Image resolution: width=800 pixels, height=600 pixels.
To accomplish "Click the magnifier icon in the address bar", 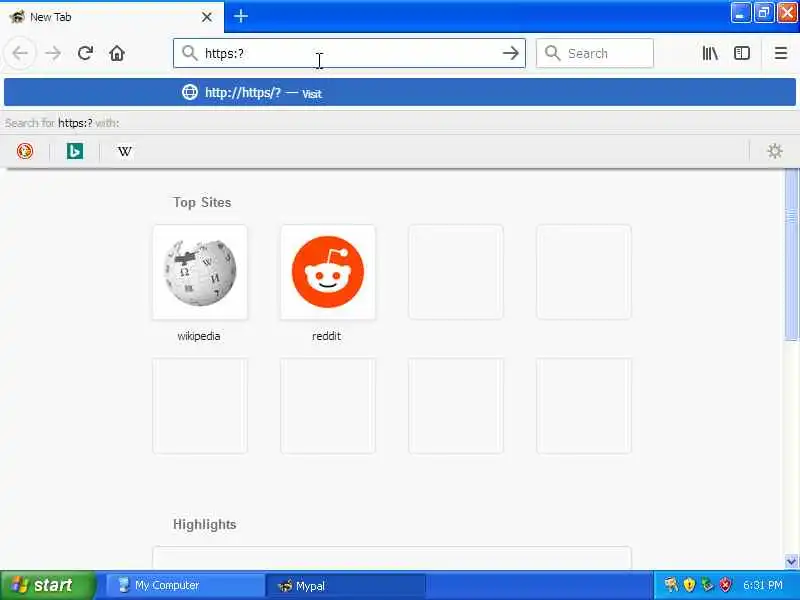I will (x=190, y=53).
